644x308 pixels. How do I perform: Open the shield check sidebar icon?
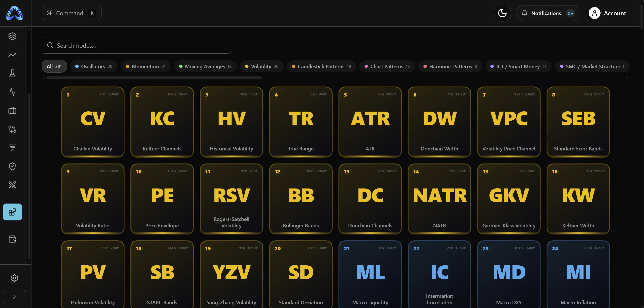point(12,166)
